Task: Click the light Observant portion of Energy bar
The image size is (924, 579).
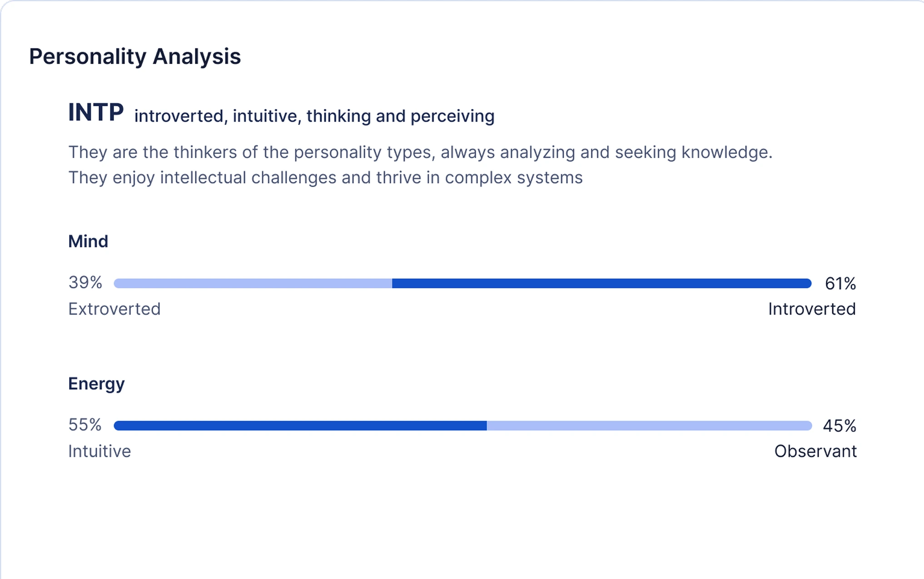Action: [650, 426]
